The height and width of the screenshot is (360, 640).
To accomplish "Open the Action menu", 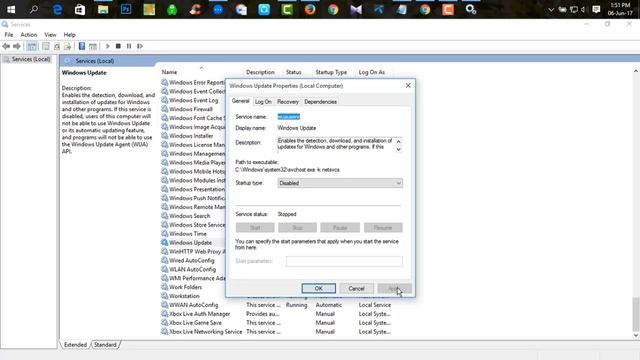I will click(29, 35).
